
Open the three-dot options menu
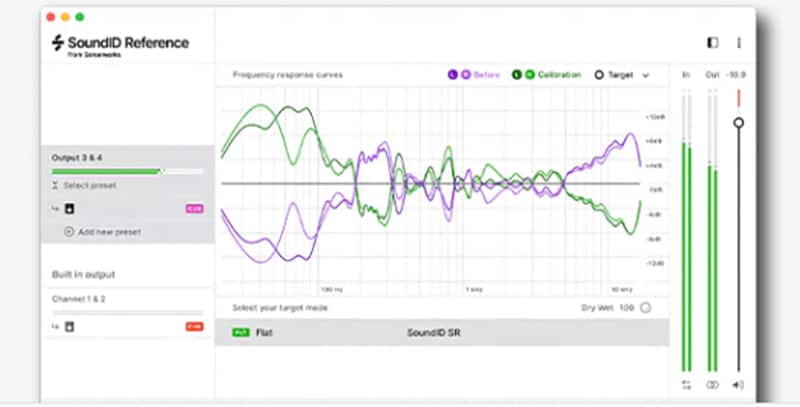(x=739, y=43)
